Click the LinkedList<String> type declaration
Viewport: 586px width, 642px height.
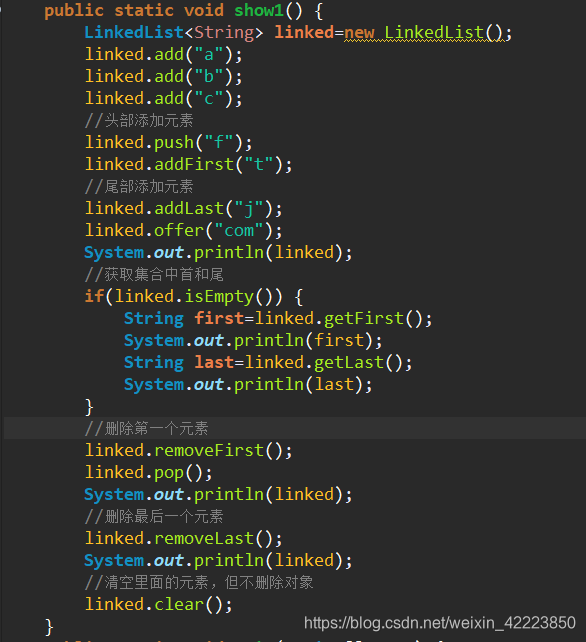[174, 32]
